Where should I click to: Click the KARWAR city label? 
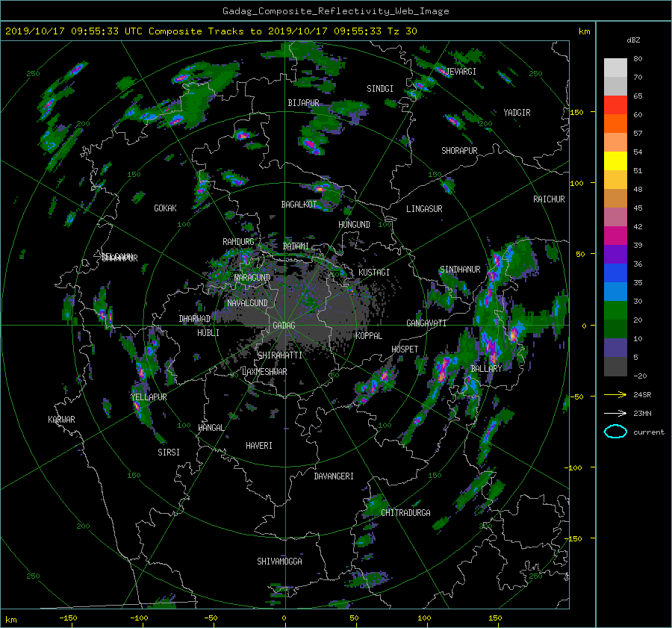click(x=61, y=419)
